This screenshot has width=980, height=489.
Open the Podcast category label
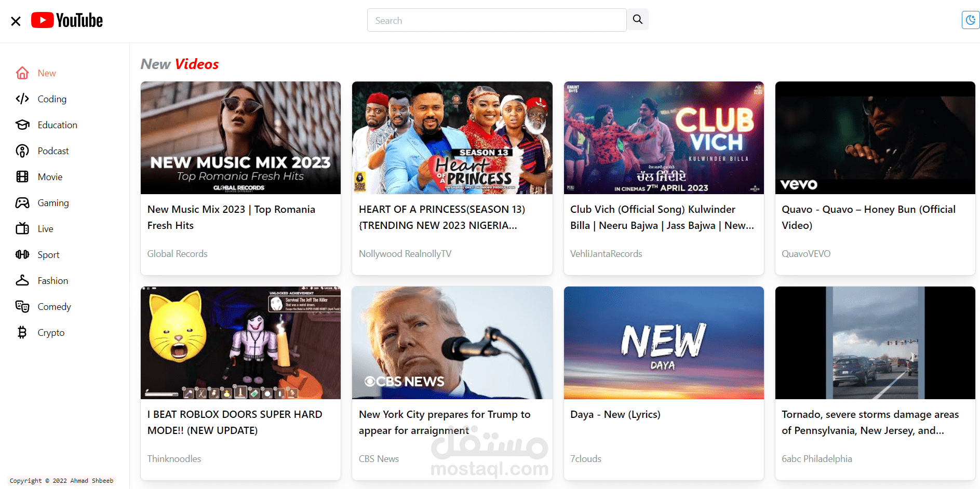[x=53, y=151]
